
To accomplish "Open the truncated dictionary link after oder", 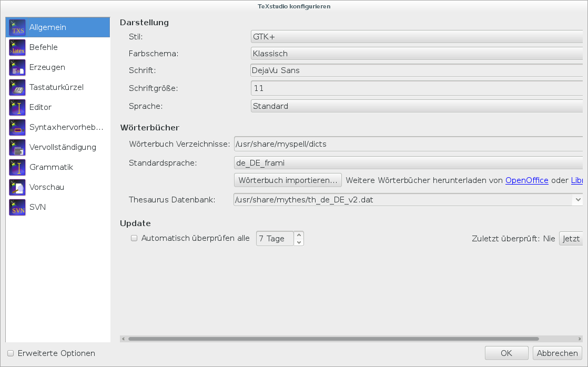I will [577, 180].
